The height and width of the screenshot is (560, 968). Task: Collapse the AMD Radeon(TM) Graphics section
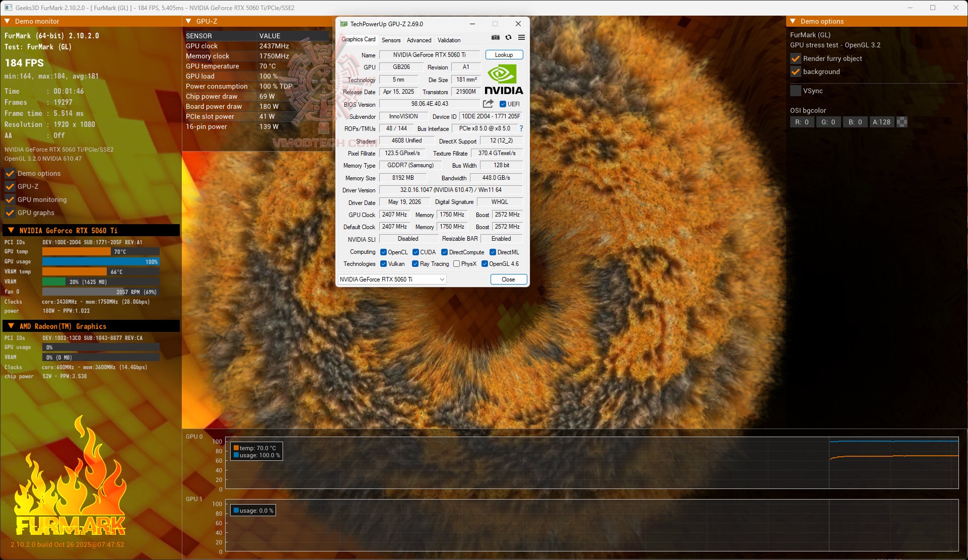(x=11, y=326)
